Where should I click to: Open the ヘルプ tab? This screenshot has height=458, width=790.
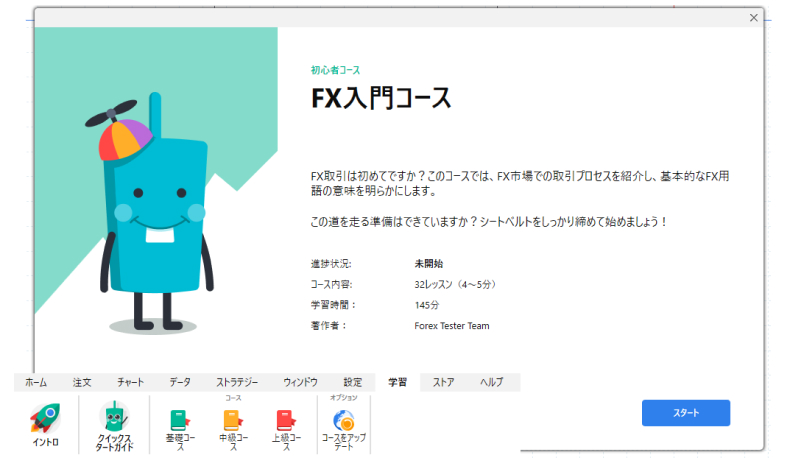[x=491, y=382]
